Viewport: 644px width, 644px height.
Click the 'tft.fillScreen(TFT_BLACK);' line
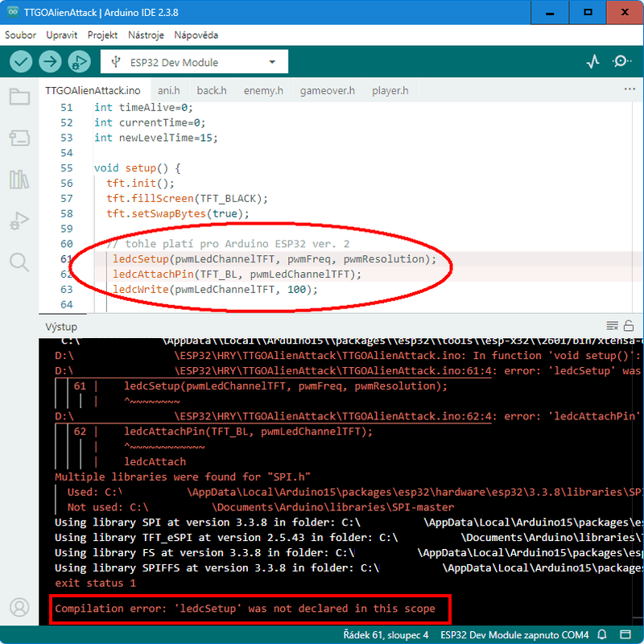[x=187, y=198]
